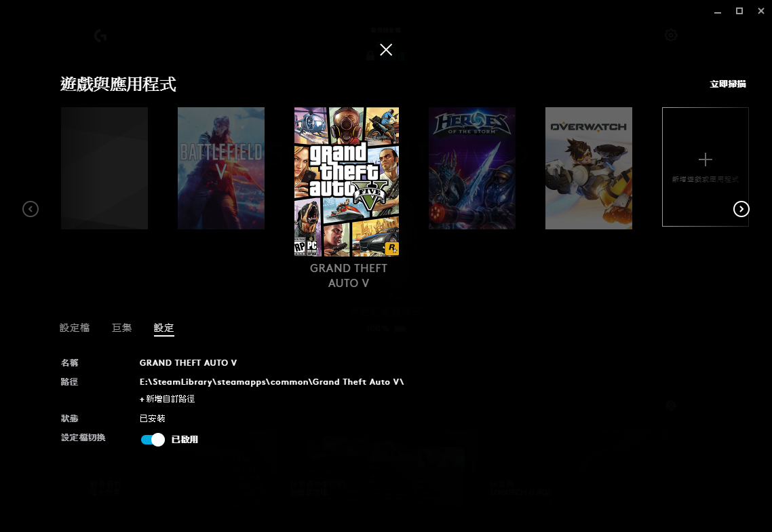The width and height of the screenshot is (772, 532).
Task: Click the 名稱 name field label
Action: (x=69, y=362)
